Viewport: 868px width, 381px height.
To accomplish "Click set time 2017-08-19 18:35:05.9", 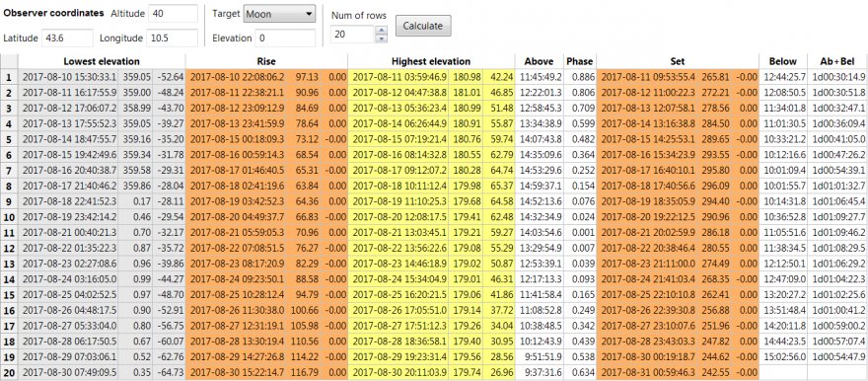I will click(648, 201).
